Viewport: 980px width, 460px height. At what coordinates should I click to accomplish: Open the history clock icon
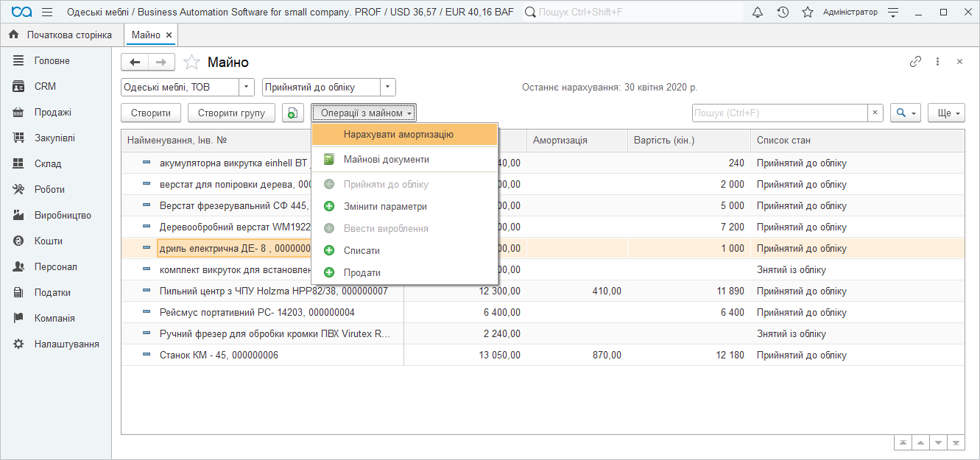pyautogui.click(x=783, y=13)
